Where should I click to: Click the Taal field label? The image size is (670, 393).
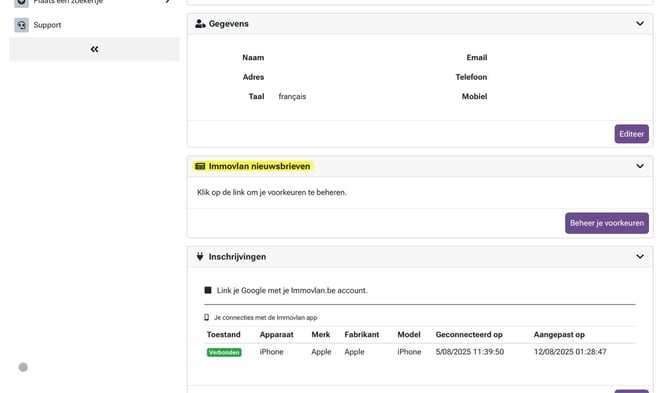tap(256, 97)
